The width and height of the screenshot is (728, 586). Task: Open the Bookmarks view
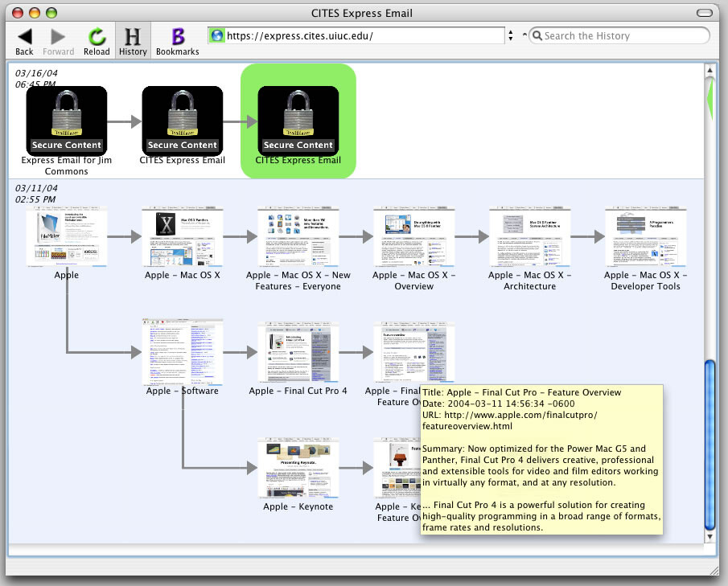coord(177,41)
